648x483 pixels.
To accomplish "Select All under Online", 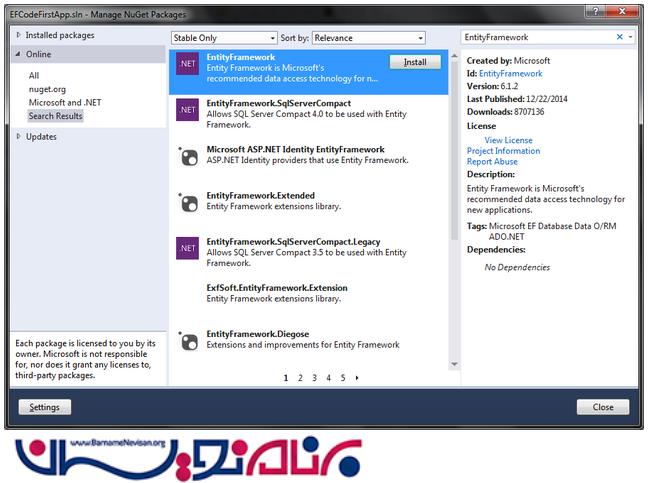I will [x=34, y=75].
